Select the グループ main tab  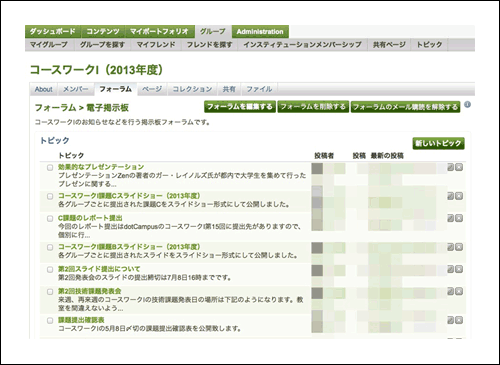coord(213,32)
